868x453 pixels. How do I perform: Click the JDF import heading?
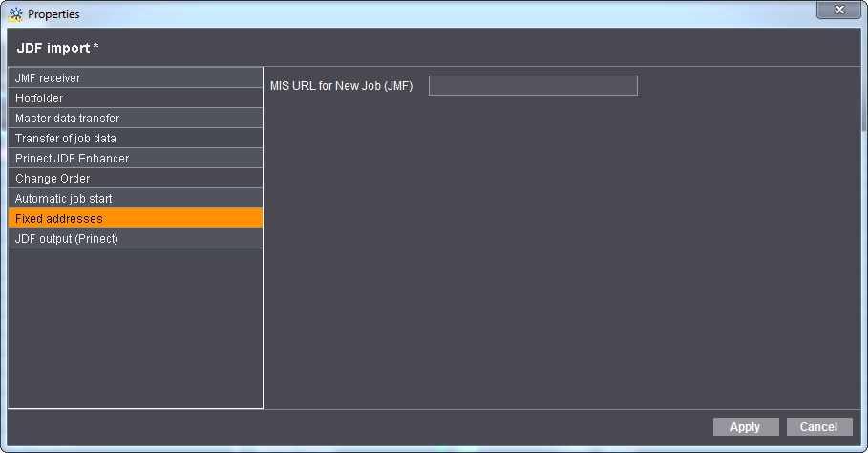tap(57, 48)
